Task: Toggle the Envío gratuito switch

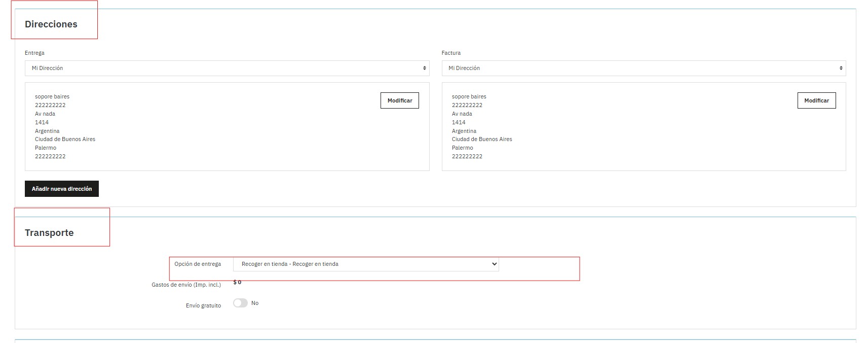Action: click(x=240, y=303)
